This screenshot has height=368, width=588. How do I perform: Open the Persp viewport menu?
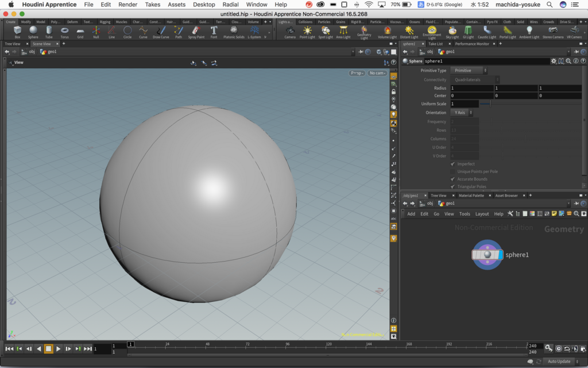357,73
